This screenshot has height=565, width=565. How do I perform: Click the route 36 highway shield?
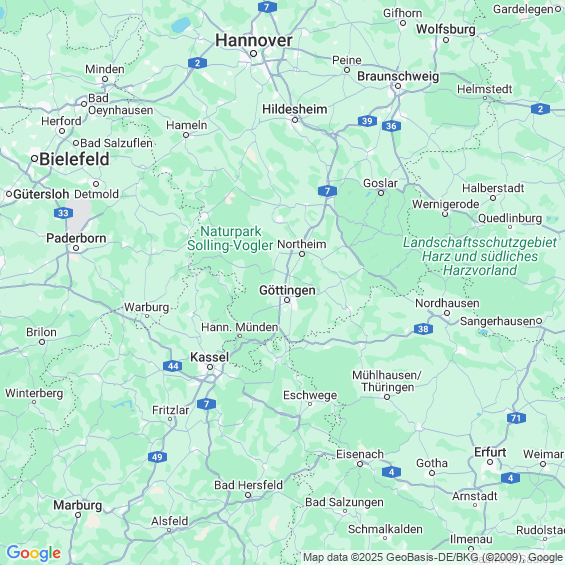point(391,126)
